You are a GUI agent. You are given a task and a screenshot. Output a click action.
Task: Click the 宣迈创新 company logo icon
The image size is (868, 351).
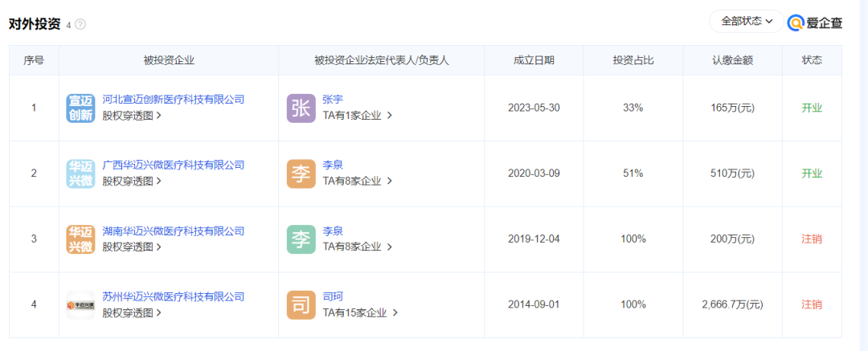pyautogui.click(x=80, y=108)
